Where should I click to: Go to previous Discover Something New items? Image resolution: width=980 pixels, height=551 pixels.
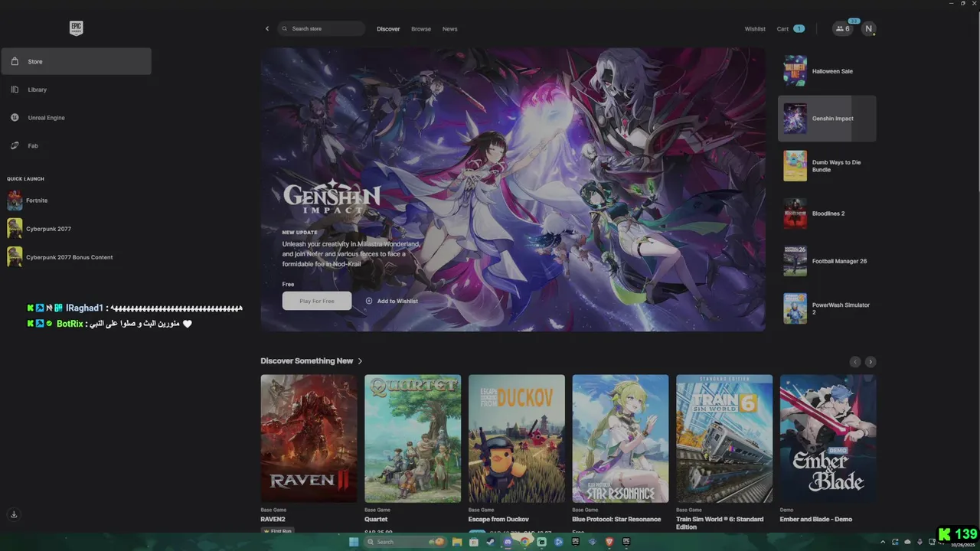pos(855,362)
